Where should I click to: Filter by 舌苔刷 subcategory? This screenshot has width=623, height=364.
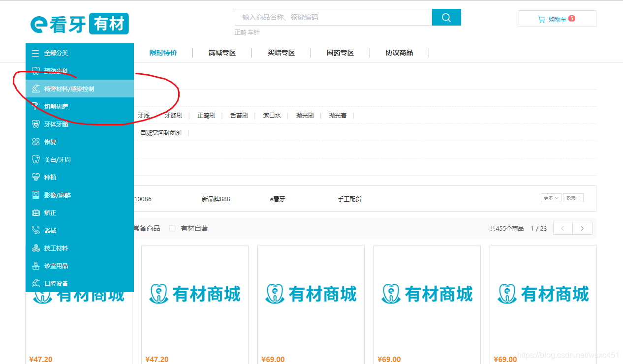click(239, 115)
